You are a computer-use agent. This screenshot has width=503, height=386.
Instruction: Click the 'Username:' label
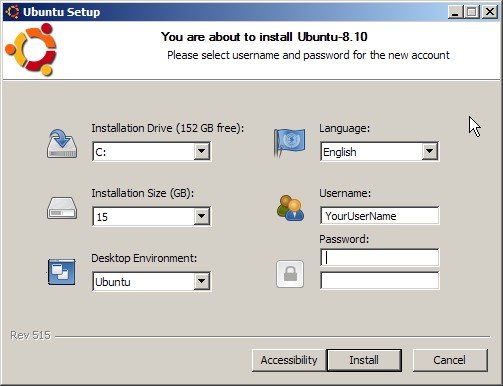point(345,193)
